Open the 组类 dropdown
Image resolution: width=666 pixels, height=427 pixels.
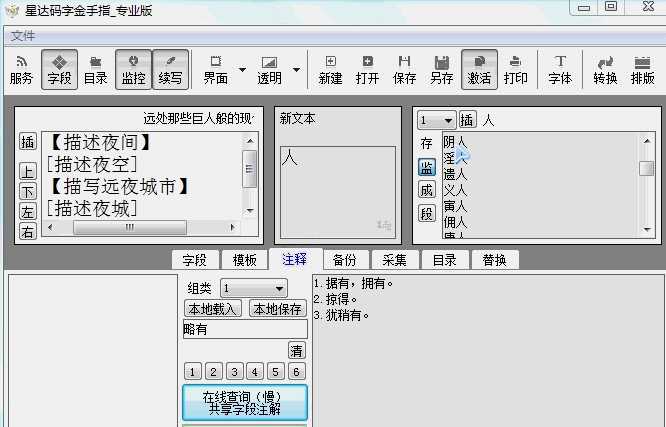pos(254,288)
